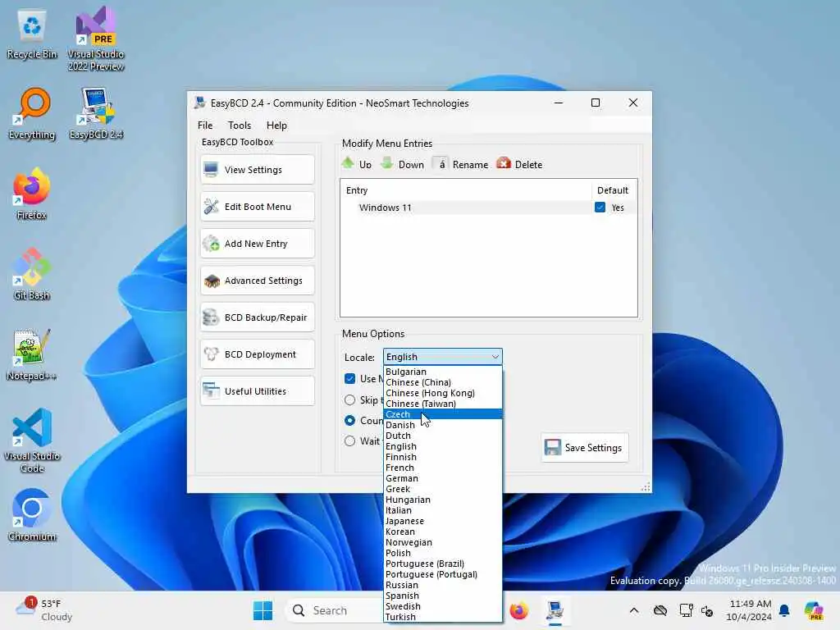Move the selected entry Down
The image size is (840, 630).
402,164
